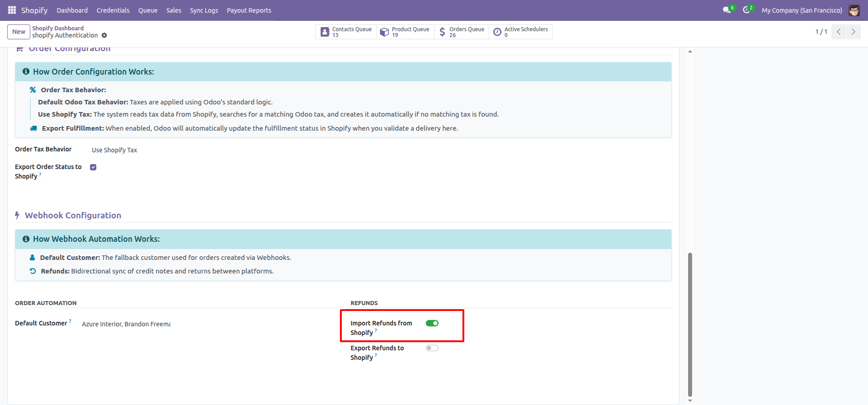Open the Orders Queue stat button

click(462, 32)
